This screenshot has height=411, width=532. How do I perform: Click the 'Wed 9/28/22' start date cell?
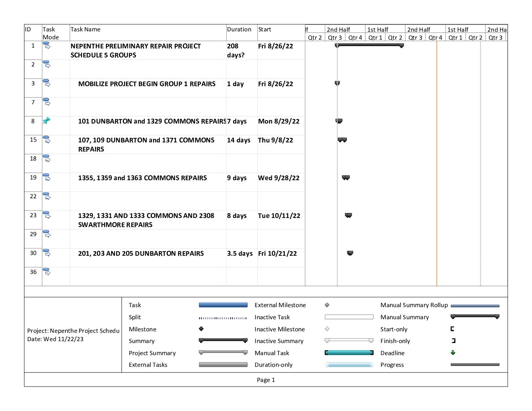pos(281,182)
